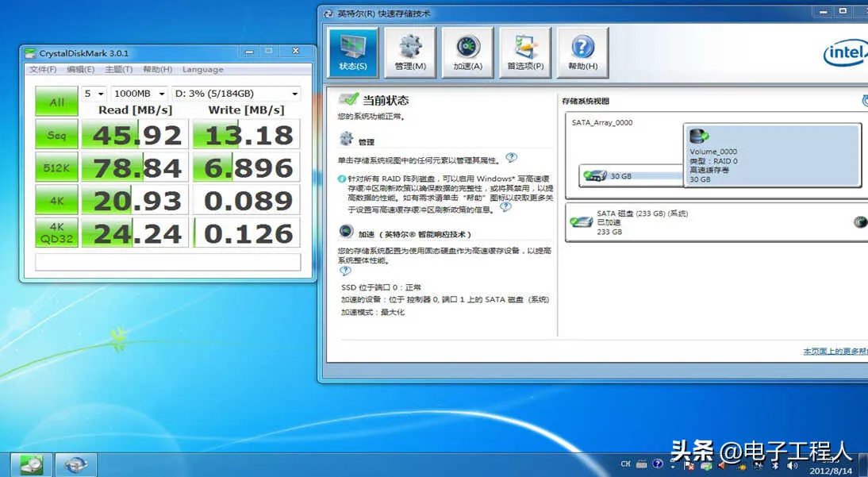Open the 1000MB test size dropdown

pyautogui.click(x=139, y=94)
